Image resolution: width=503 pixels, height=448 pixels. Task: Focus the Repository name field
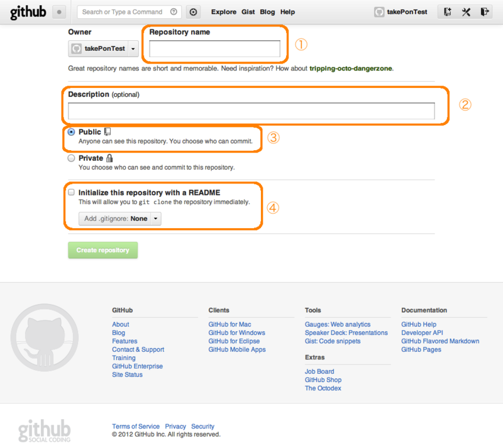(x=214, y=49)
